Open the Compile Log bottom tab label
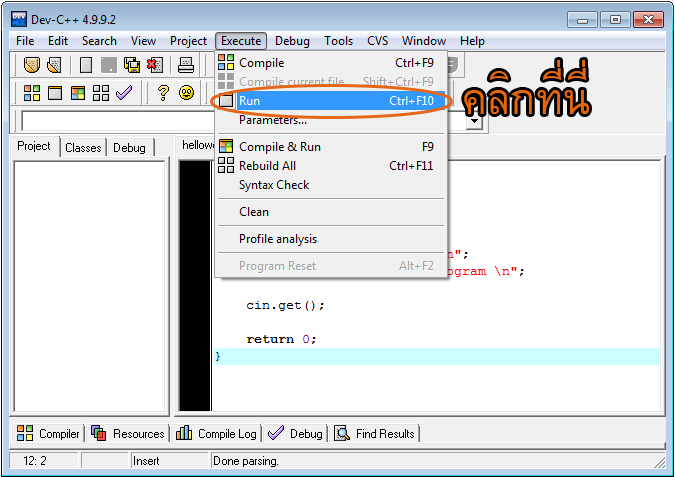675x477 pixels. pyautogui.click(x=227, y=434)
